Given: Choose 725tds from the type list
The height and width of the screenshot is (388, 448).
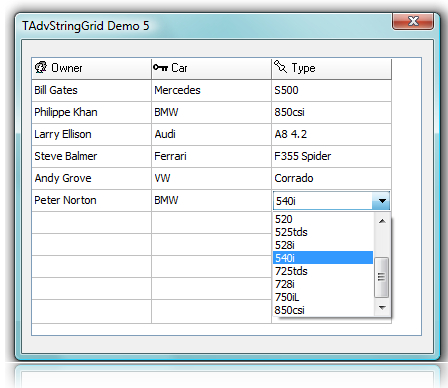Looking at the screenshot, I should pos(323,271).
